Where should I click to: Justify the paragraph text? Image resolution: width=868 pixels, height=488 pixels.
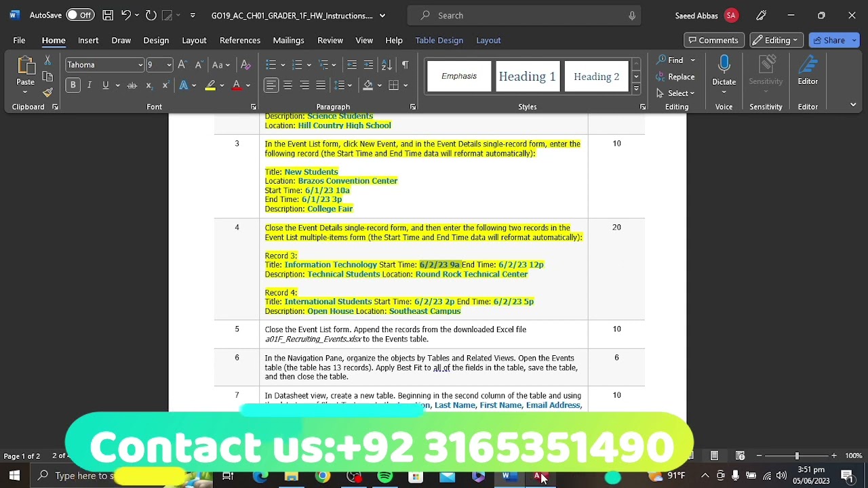[x=320, y=85]
